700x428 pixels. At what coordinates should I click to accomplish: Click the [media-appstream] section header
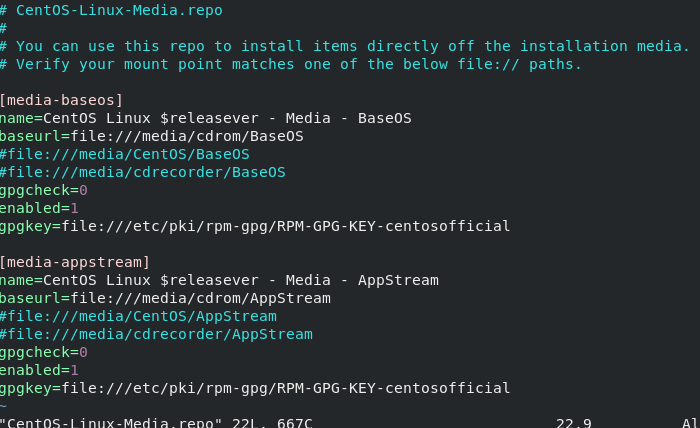click(x=75, y=262)
